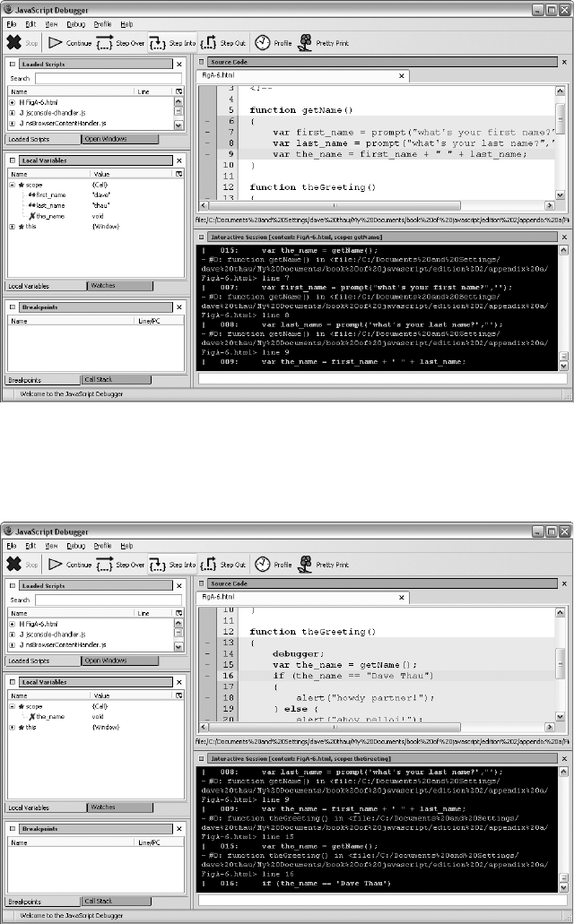574x924 pixels.
Task: Switch to Watches tab in the getName-scope window
Action: point(120,286)
